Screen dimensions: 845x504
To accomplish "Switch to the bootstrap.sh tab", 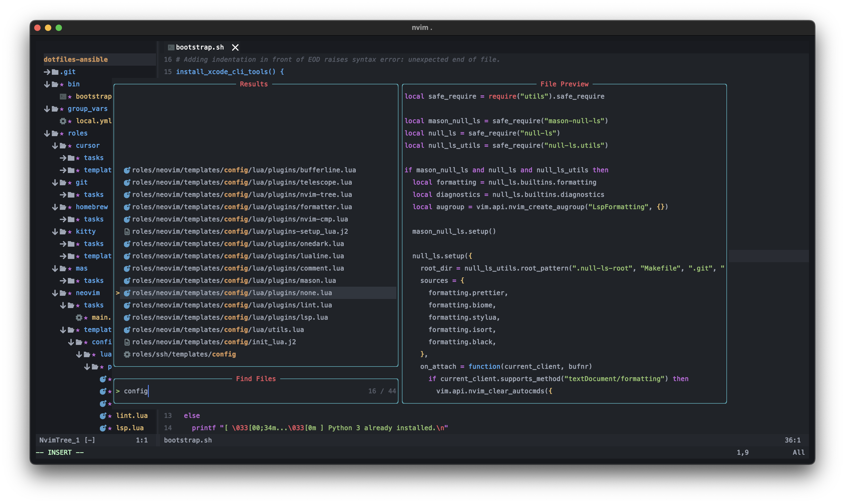I will pos(199,47).
